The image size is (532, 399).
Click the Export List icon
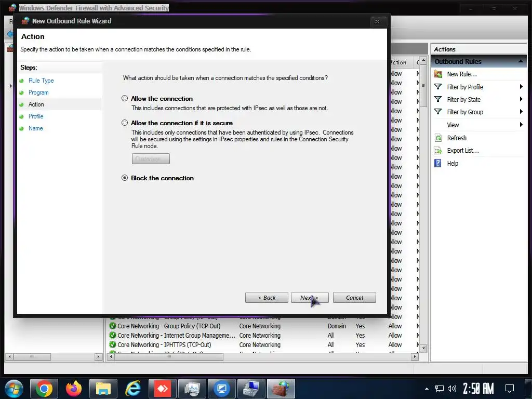tap(438, 150)
